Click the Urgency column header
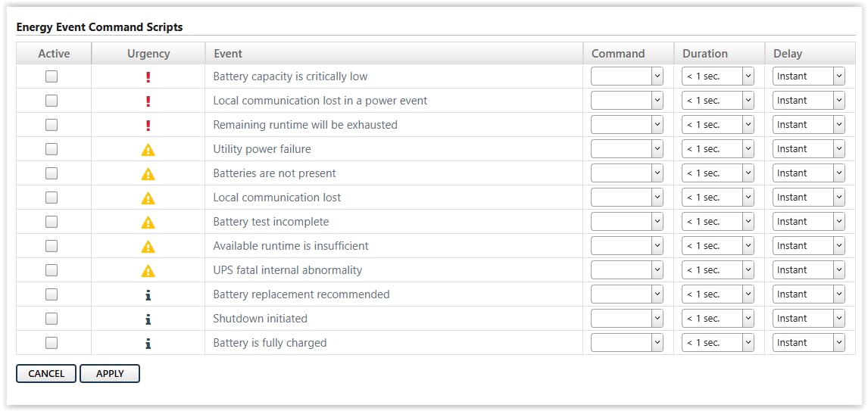The image size is (868, 411). [x=148, y=54]
